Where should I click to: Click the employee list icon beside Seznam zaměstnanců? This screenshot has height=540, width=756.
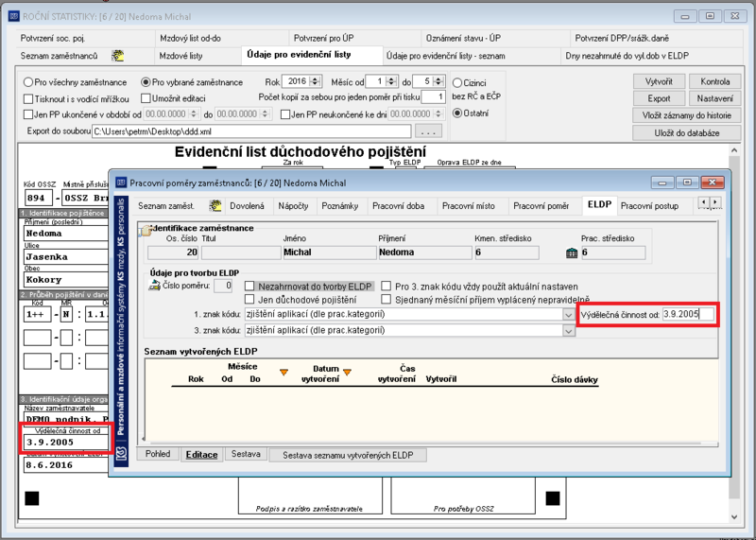point(117,56)
